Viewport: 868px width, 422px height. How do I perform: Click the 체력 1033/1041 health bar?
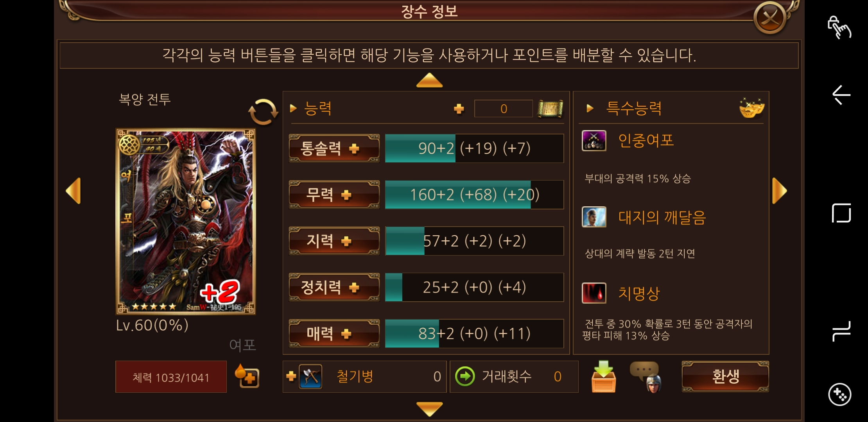tap(171, 377)
